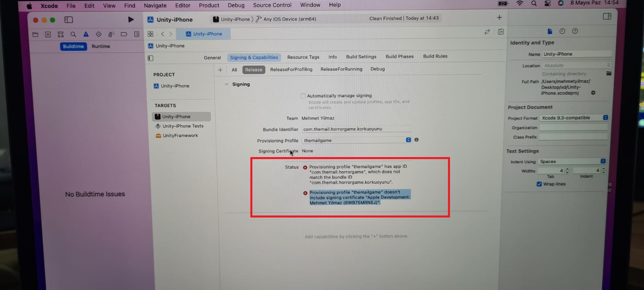Show the project navigator folder icon
This screenshot has height=290, width=644.
tap(35, 34)
